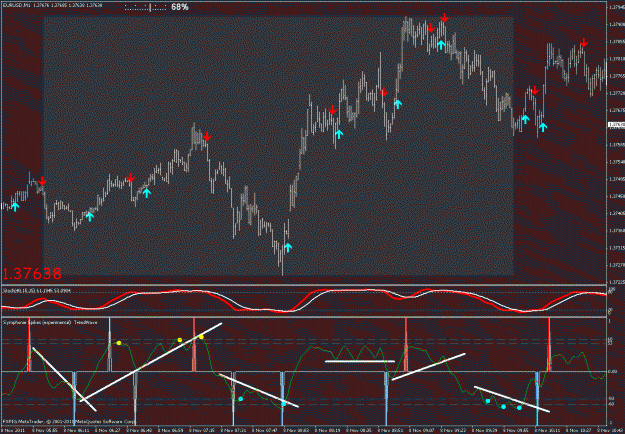Click the highlighted current price tag on price axis
The height and width of the screenshot is (434, 625).
[x=616, y=125]
